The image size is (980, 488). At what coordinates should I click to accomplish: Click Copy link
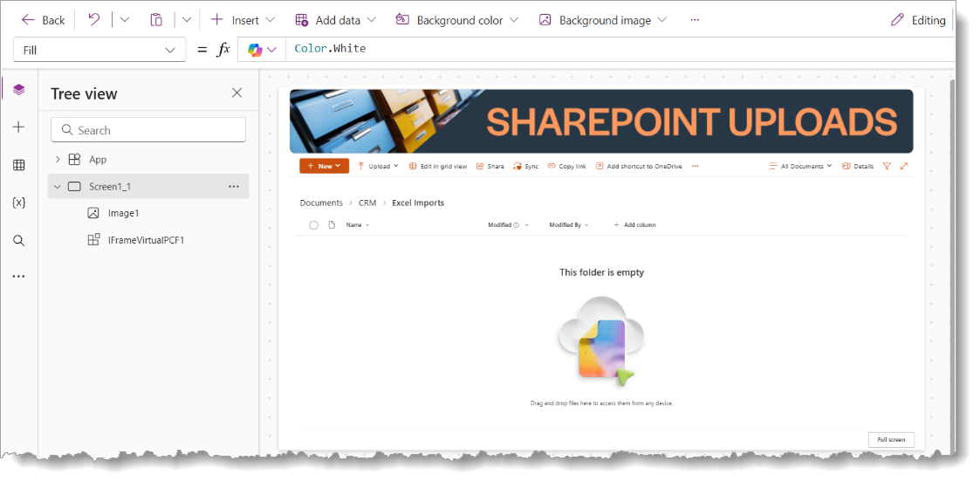pyautogui.click(x=567, y=166)
